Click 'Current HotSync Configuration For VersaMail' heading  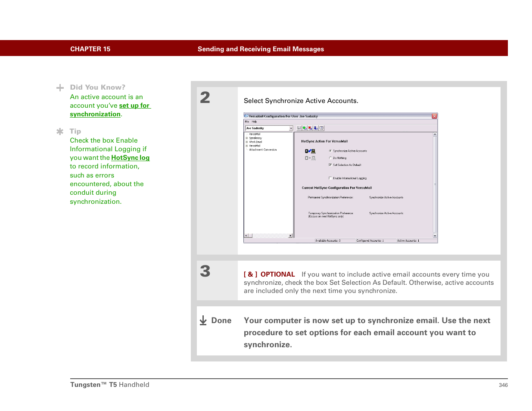(336, 188)
